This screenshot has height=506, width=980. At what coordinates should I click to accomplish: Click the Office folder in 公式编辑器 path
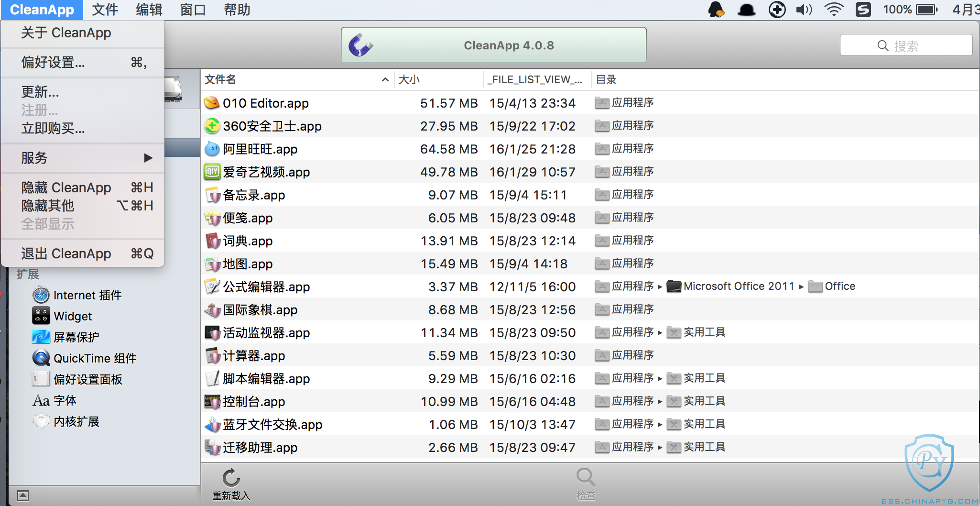pyautogui.click(x=832, y=286)
